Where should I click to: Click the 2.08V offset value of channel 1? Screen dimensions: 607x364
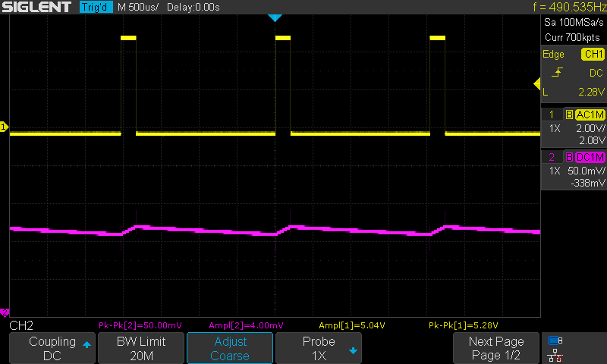coord(592,140)
